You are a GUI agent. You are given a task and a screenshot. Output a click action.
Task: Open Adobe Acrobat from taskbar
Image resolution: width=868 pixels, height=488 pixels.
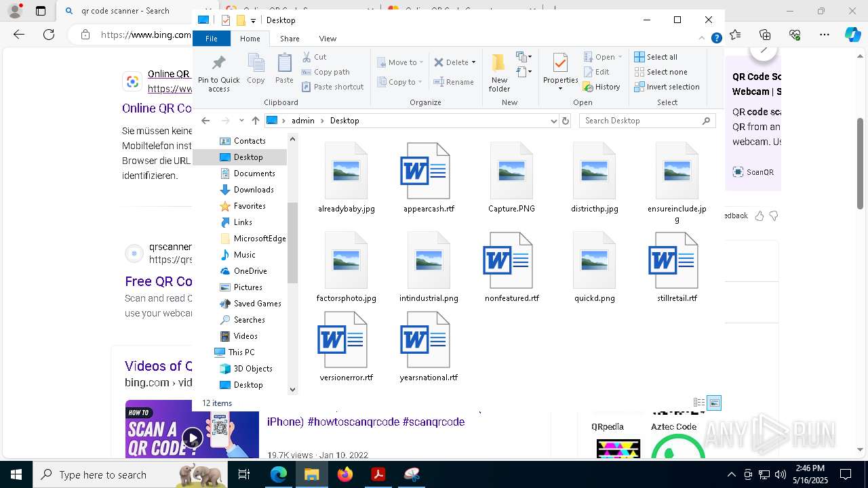click(x=378, y=474)
